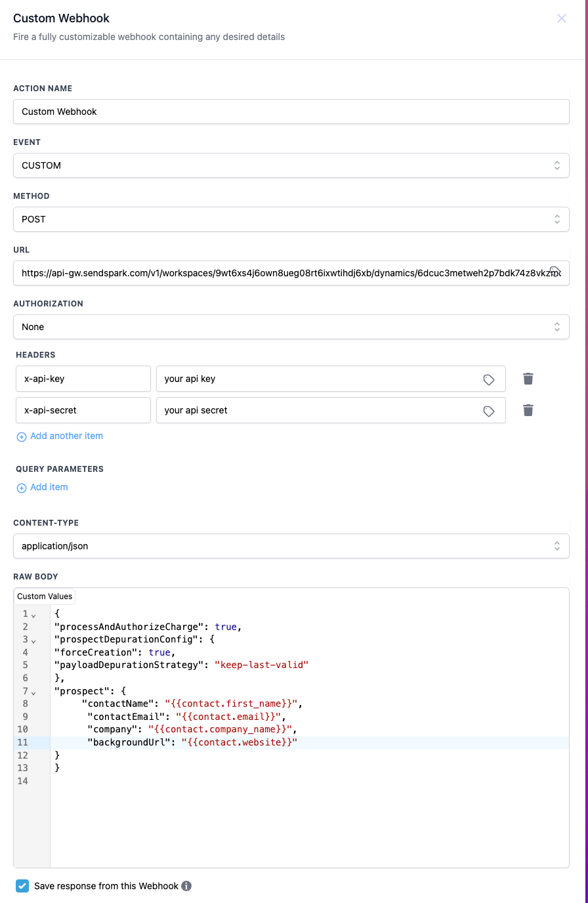This screenshot has height=903, width=588.
Task: Click "keep-last-valid" string in raw body
Action: point(261,665)
